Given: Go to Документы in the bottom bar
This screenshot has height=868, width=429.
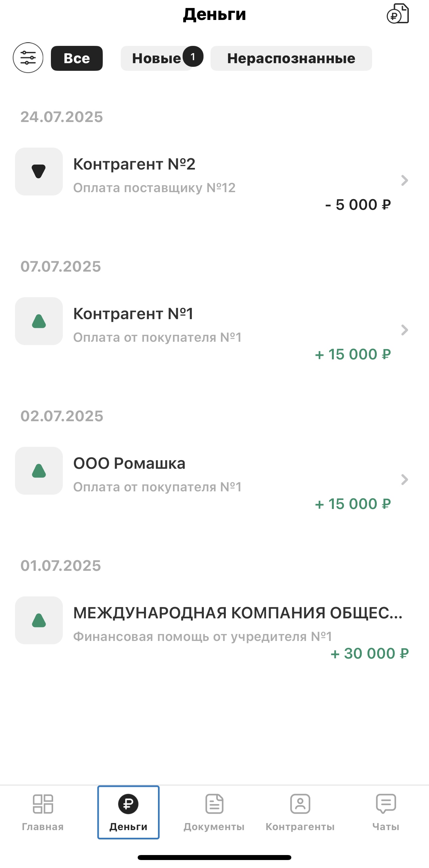Looking at the screenshot, I should [214, 812].
